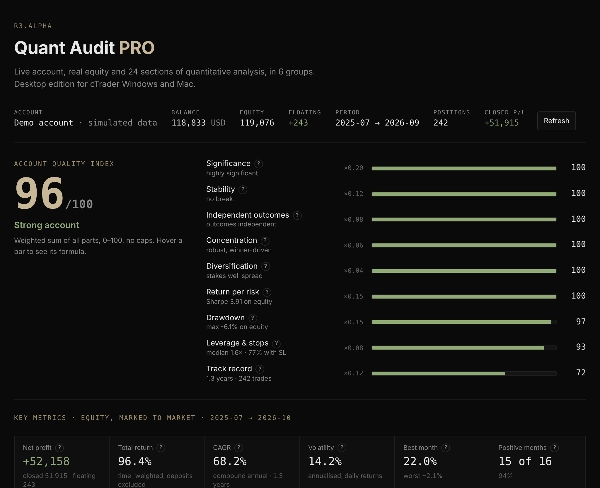Click the closed P/L value +51,915

[502, 123]
